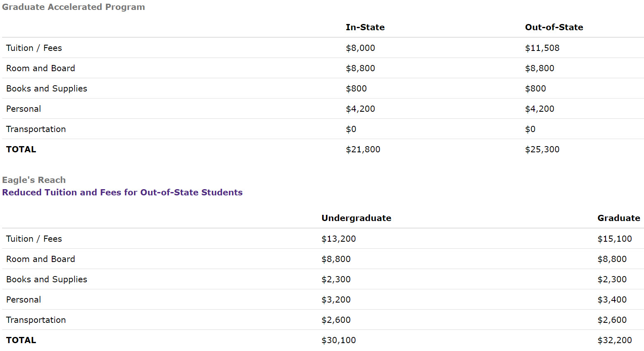Select the $21,800 in-state total
The height and width of the screenshot is (351, 644).
click(363, 149)
